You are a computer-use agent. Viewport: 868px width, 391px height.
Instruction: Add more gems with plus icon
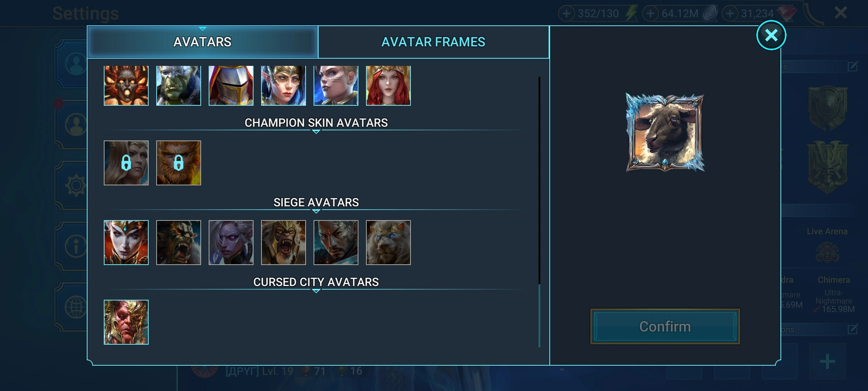point(730,14)
